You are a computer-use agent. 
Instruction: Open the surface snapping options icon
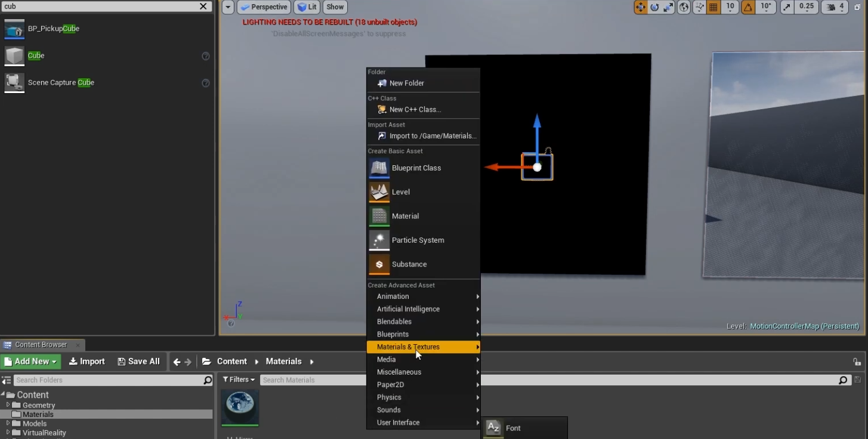pyautogui.click(x=700, y=7)
